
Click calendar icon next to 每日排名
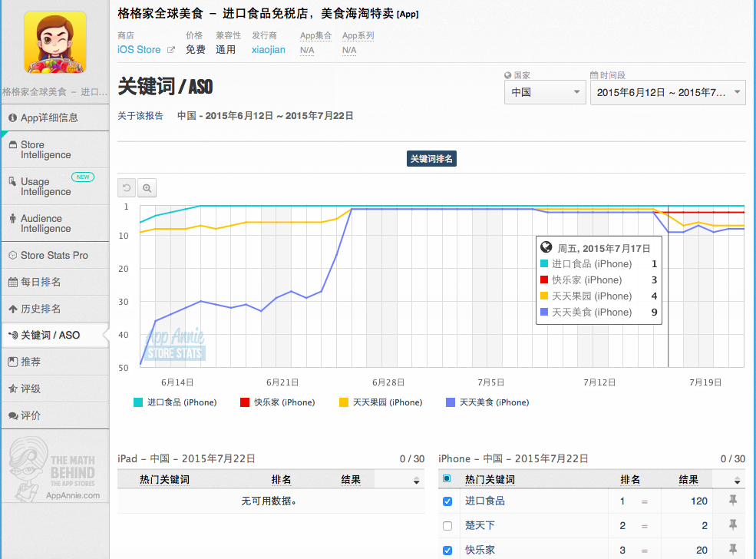(13, 282)
